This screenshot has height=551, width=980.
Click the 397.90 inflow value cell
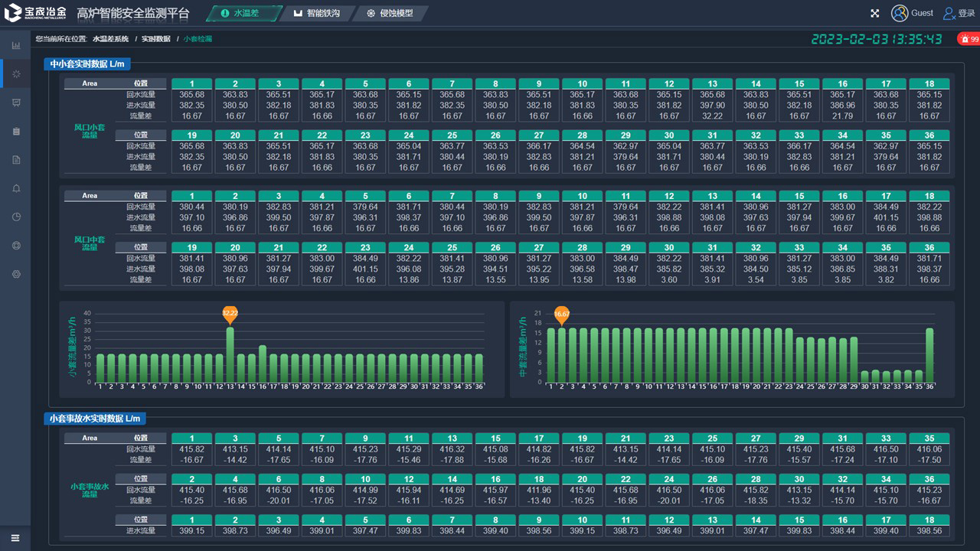712,106
